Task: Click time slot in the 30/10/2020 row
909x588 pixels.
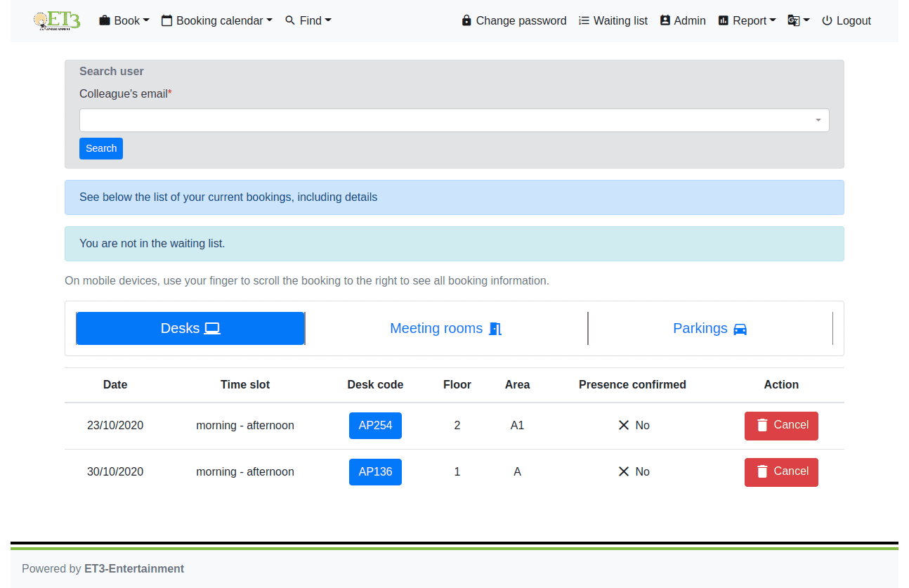Action: (245, 472)
